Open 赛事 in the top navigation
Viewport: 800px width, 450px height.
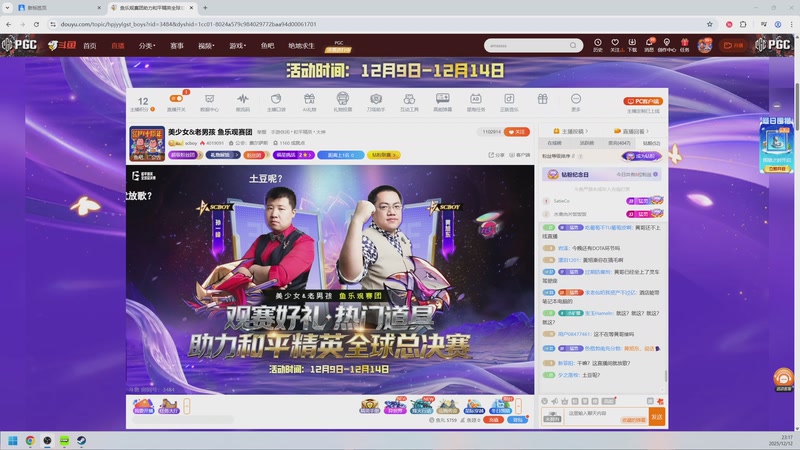177,46
